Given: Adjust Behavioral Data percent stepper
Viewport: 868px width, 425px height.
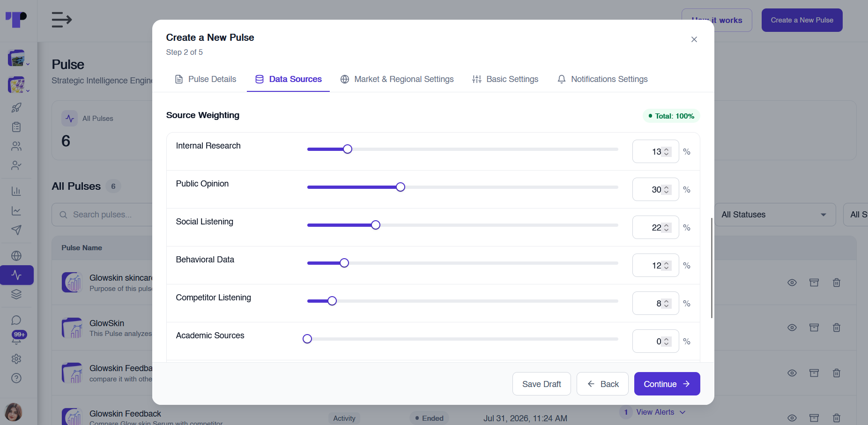Looking at the screenshot, I should pyautogui.click(x=667, y=266).
